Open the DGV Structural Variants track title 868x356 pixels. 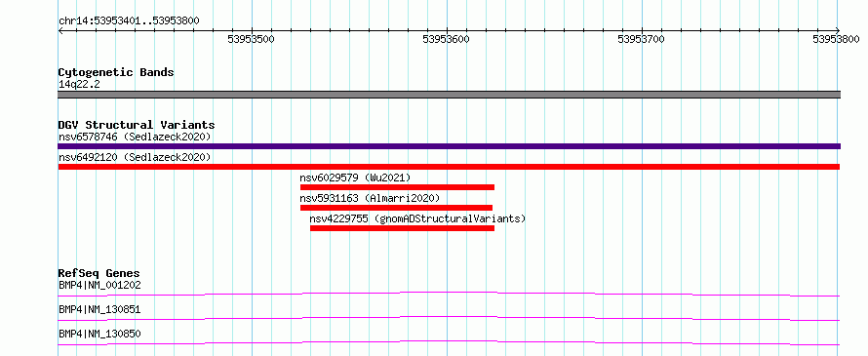coord(137,125)
